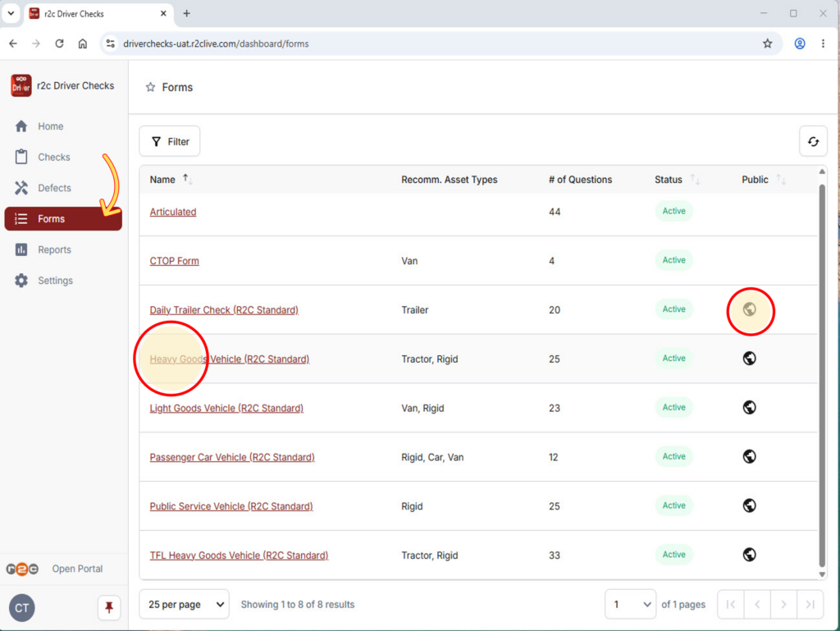Open Settings in sidebar
This screenshot has width=840, height=631.
(x=63, y=281)
